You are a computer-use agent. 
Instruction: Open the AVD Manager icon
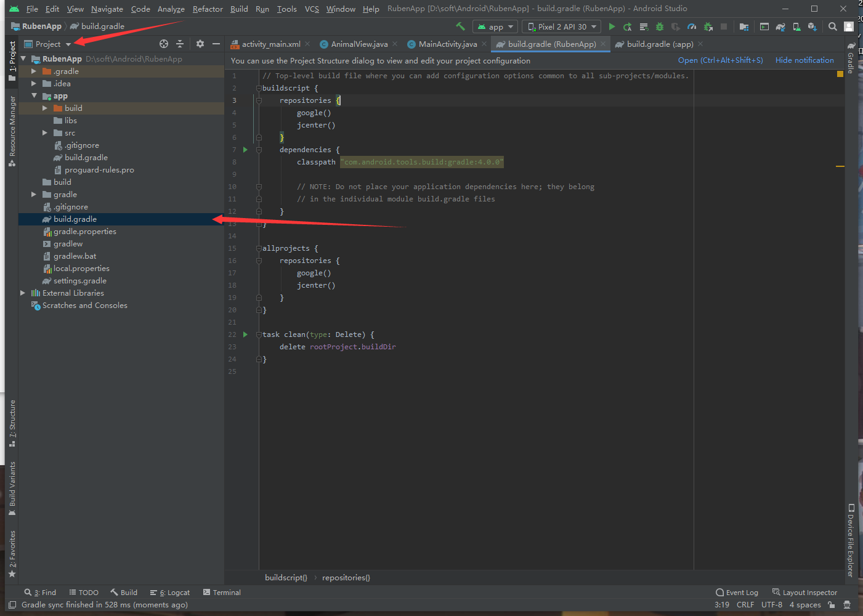(796, 26)
